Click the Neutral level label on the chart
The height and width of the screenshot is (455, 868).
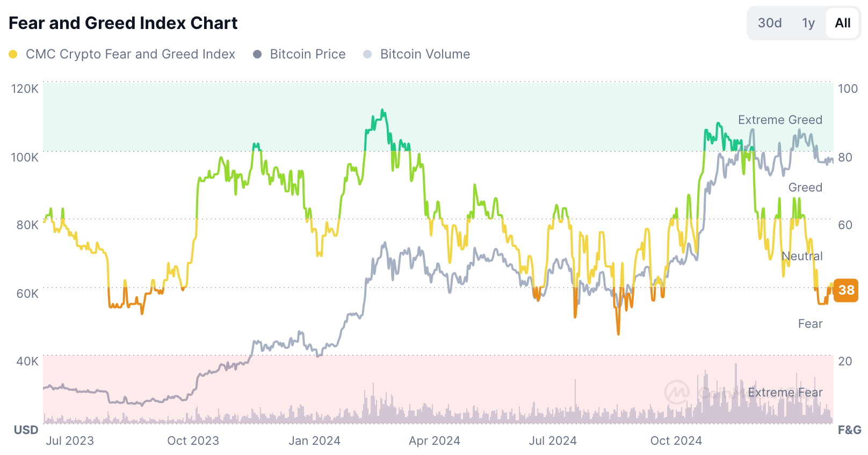803,256
